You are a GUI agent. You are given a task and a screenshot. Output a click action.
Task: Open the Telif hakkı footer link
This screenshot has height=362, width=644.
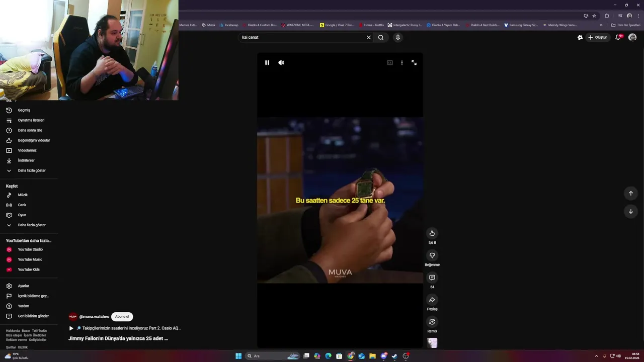[x=39, y=331]
